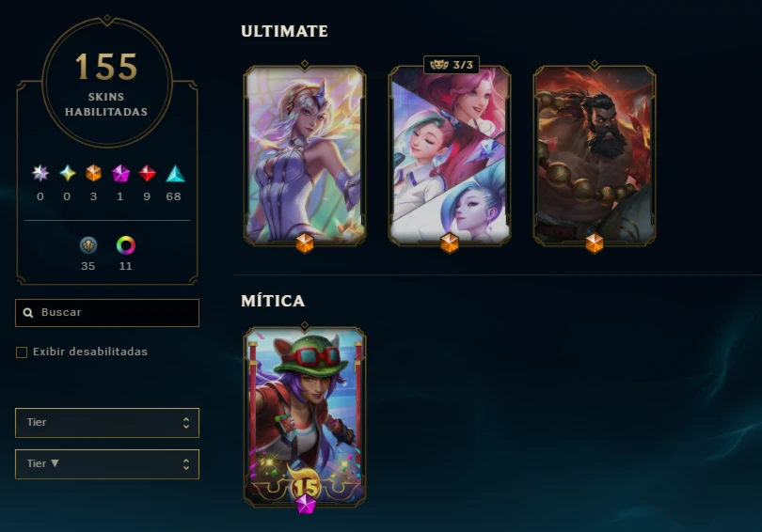This screenshot has height=532, width=762.
Task: Open the Elementalist Lux skin card
Action: coord(305,155)
